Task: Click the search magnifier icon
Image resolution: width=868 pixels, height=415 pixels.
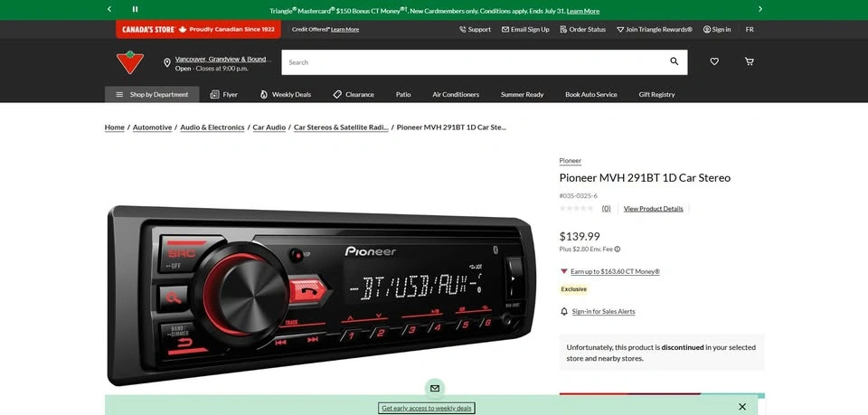Action: [674, 61]
